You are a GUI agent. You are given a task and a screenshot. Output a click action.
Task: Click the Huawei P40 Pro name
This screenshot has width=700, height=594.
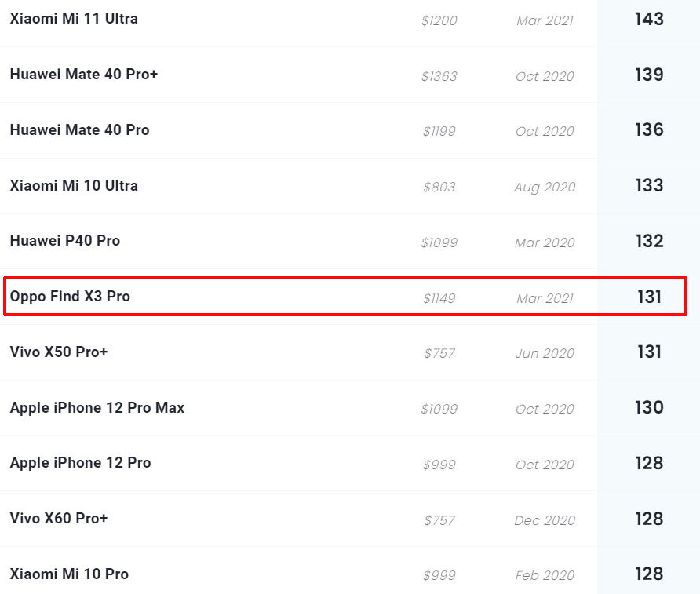coord(65,241)
